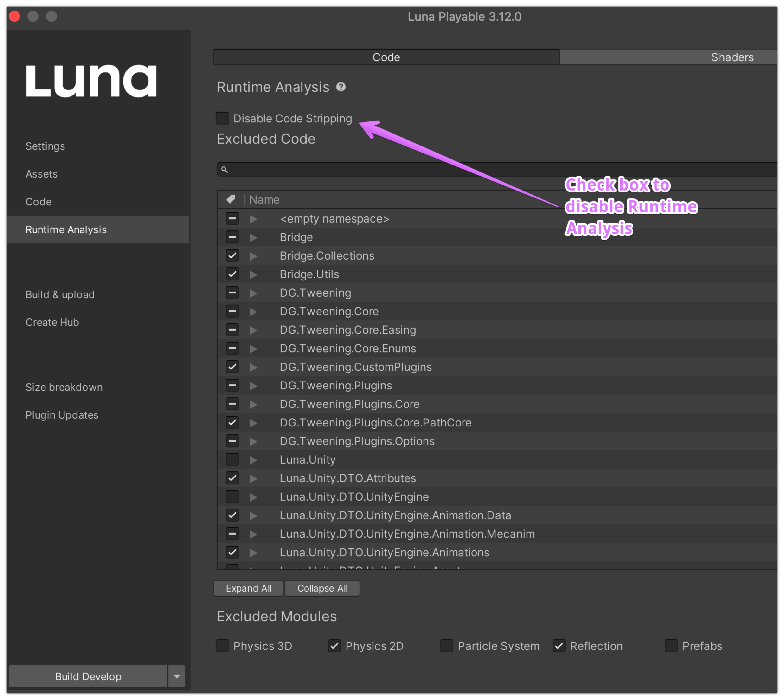The width and height of the screenshot is (784, 700).
Task: Switch to the Code tab
Action: coord(386,57)
